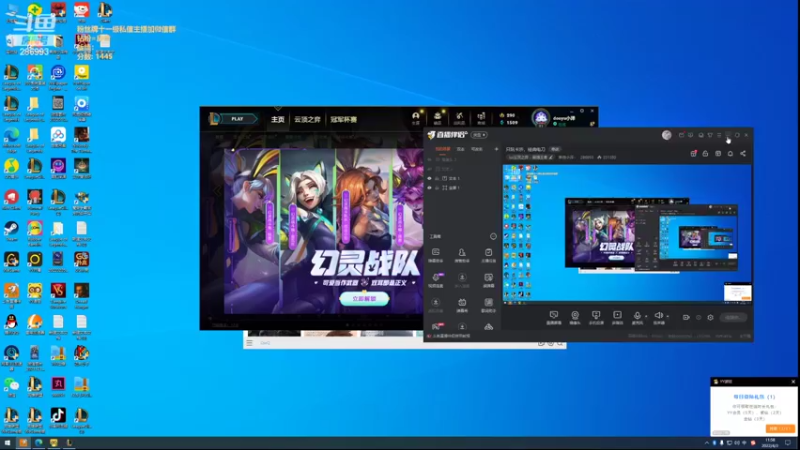The width and height of the screenshot is (800, 450).
Task: Open the TikTok desktop shortcut
Action: [x=58, y=418]
